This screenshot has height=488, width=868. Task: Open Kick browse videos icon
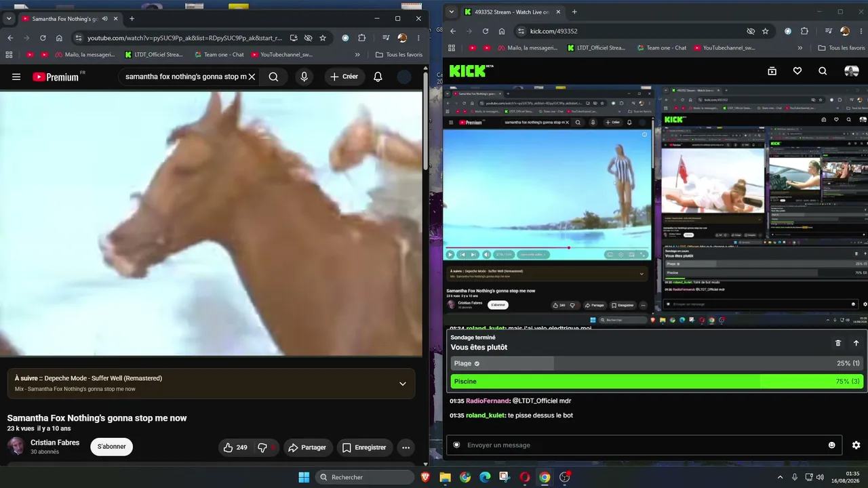(772, 70)
